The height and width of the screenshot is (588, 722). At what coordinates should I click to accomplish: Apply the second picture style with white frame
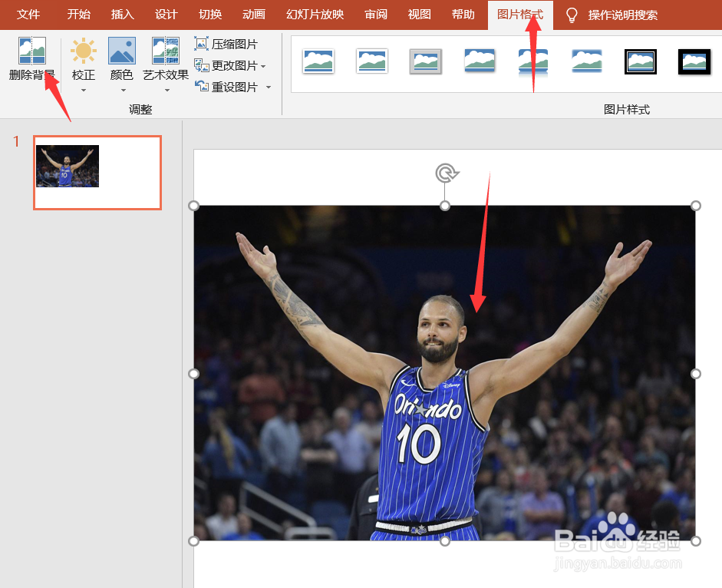[372, 61]
